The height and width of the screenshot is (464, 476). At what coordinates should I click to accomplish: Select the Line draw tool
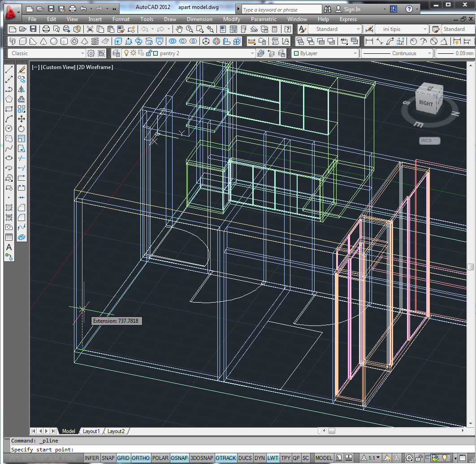(9, 70)
